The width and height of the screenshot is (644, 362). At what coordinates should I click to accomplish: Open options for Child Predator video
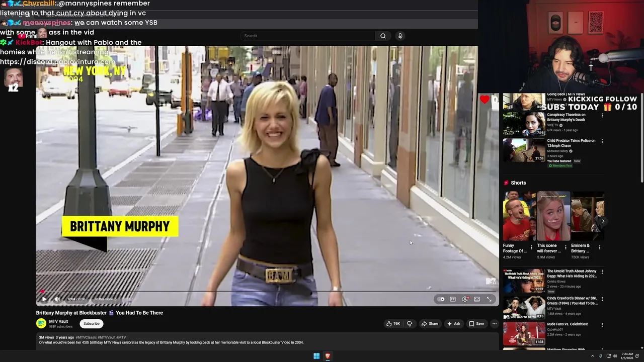click(x=602, y=141)
